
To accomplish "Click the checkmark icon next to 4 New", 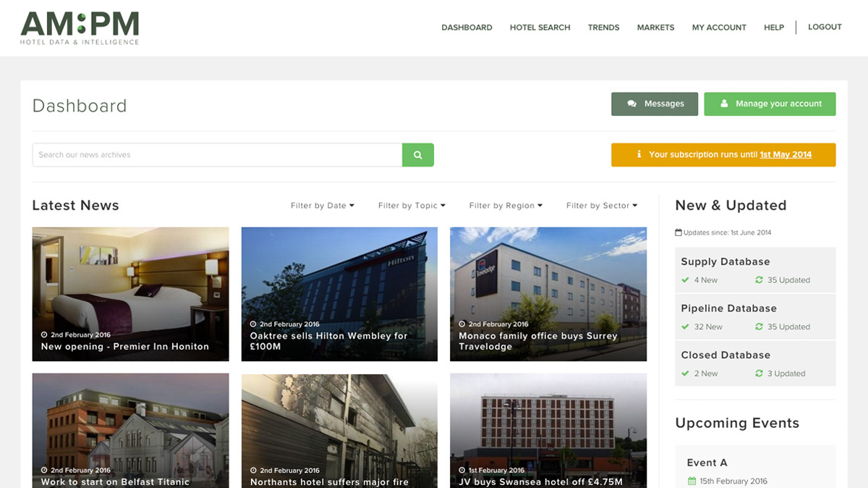I will [x=685, y=280].
